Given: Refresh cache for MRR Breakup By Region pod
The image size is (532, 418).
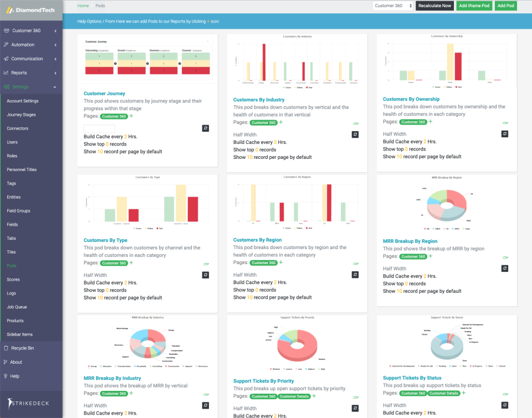Looking at the screenshot, I should pyautogui.click(x=505, y=268).
